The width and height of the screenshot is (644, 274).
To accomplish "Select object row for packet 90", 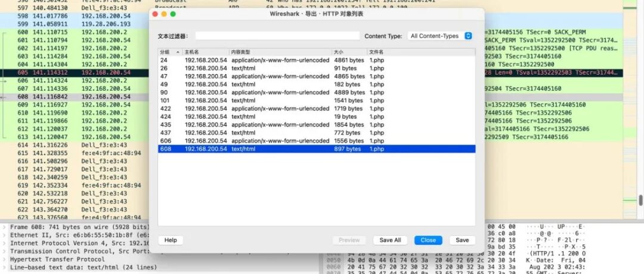I will [x=317, y=93].
